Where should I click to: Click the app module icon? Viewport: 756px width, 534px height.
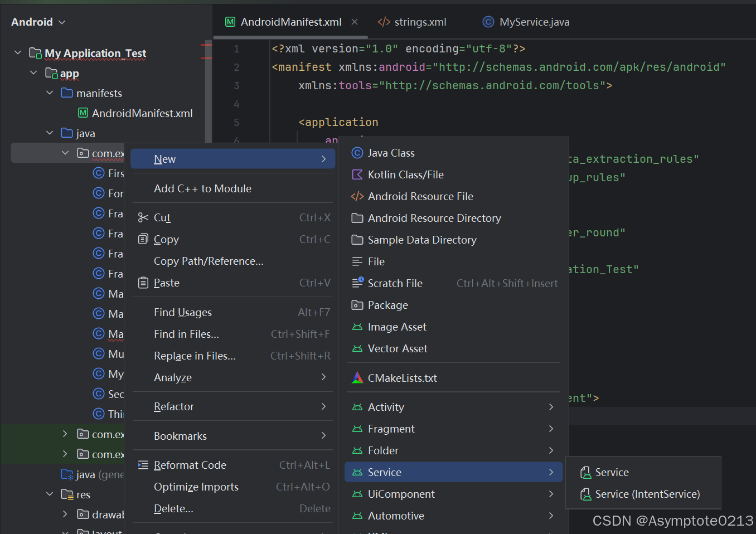tap(51, 73)
